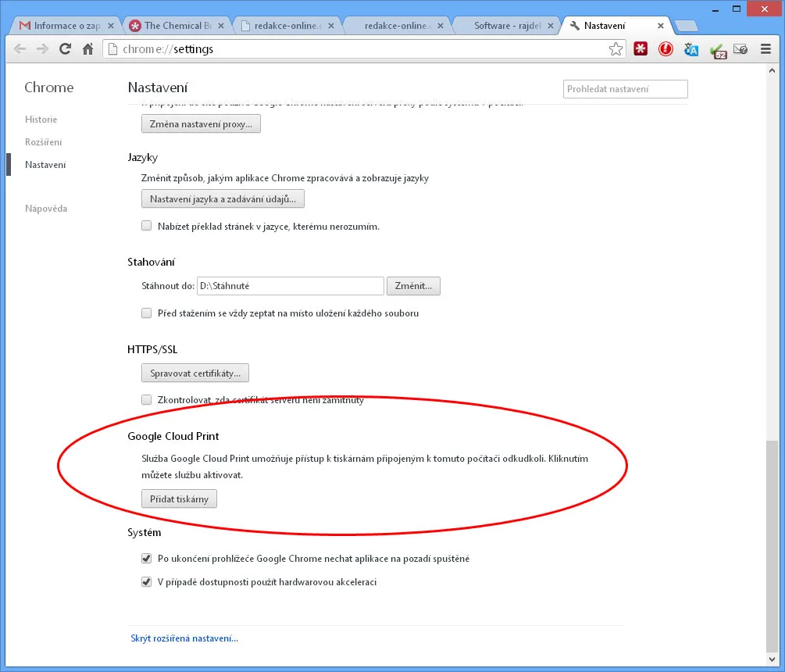Switch to The Chemical Br tab
The height and width of the screenshot is (672, 785).
(175, 26)
